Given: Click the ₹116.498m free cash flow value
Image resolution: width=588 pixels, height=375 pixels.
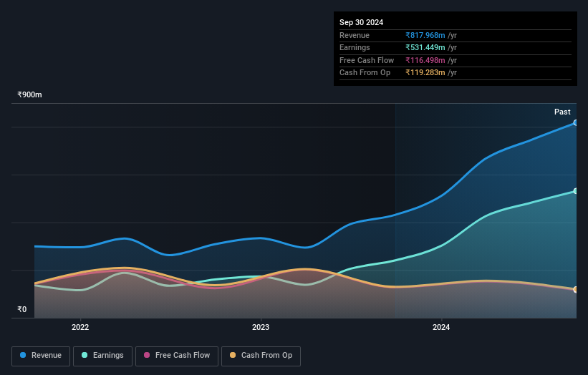Looking at the screenshot, I should [425, 60].
